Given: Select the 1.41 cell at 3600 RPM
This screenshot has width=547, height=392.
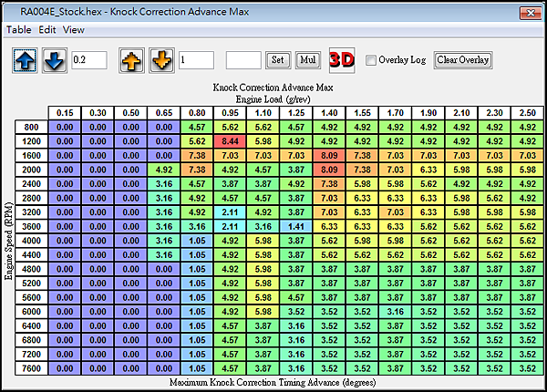Looking at the screenshot, I should 296,227.
